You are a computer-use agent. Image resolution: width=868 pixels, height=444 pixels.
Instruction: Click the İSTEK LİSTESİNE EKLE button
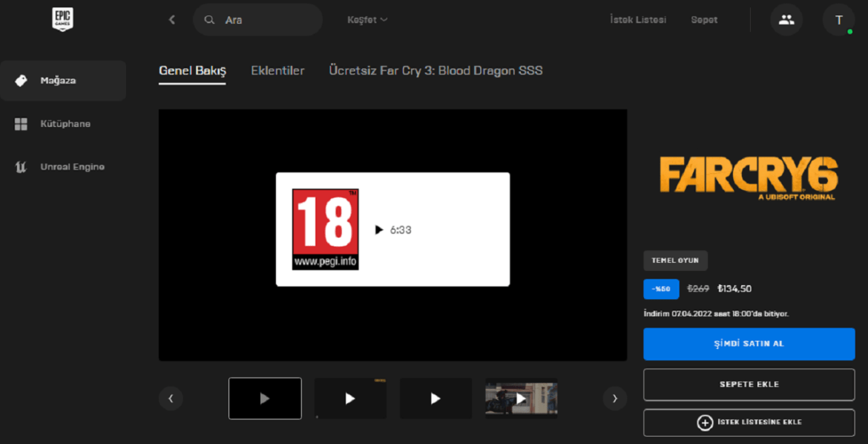(749, 423)
